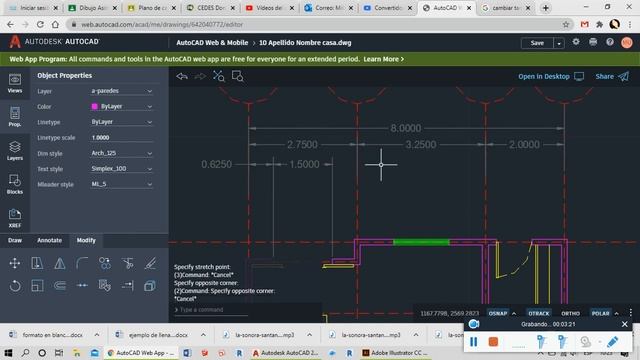This screenshot has height=360, width=640.
Task: Open AutoCAD Web App taskbar item
Action: click(140, 353)
